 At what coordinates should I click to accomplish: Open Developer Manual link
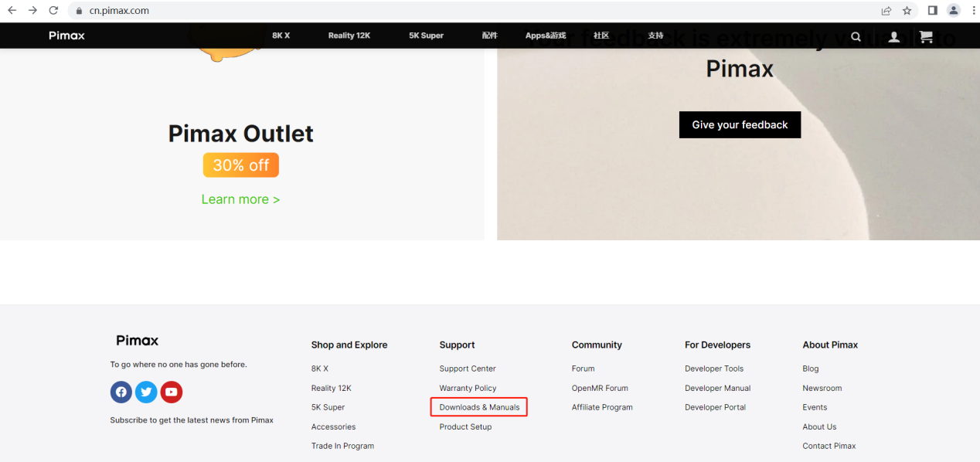point(718,388)
